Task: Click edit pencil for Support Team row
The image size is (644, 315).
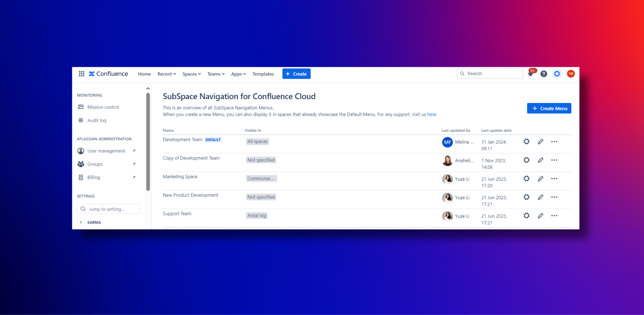Action: click(x=540, y=216)
